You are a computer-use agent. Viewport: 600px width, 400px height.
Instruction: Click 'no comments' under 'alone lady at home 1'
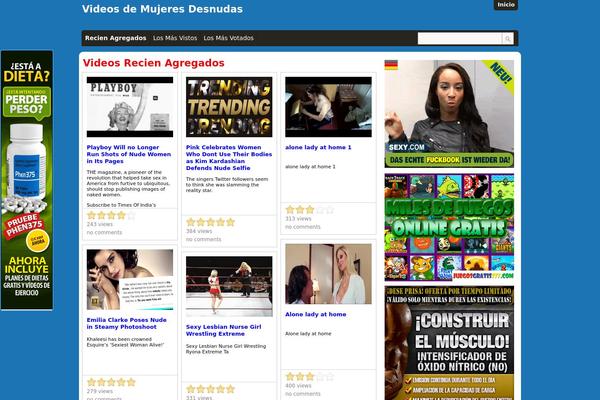click(303, 227)
